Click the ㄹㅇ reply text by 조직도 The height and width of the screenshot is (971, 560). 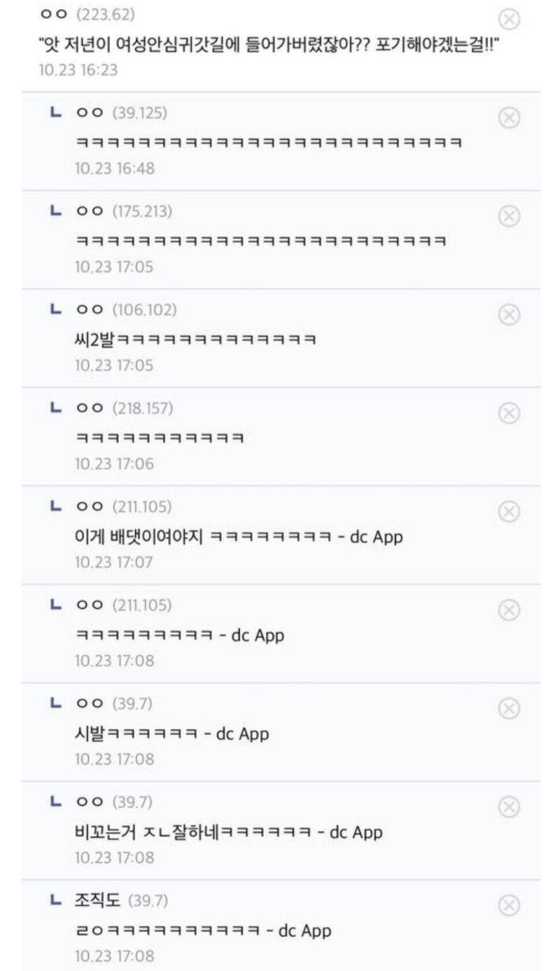point(203,931)
